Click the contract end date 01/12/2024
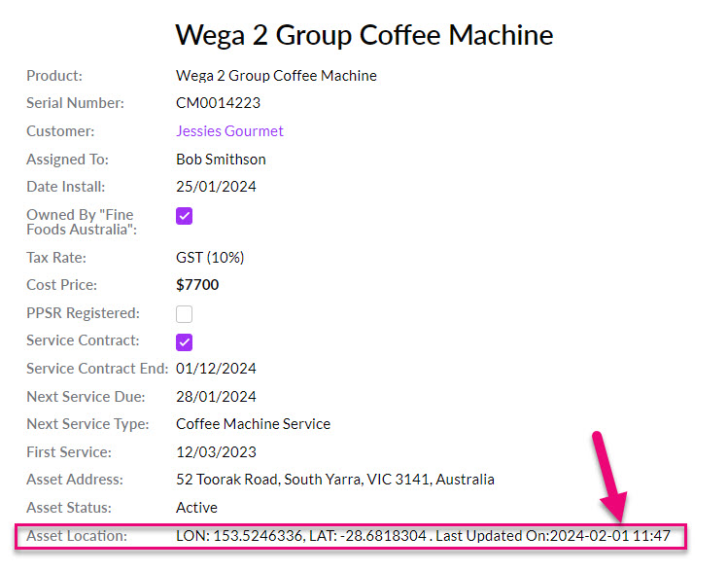Viewport: 728px width, 572px height. (x=216, y=369)
